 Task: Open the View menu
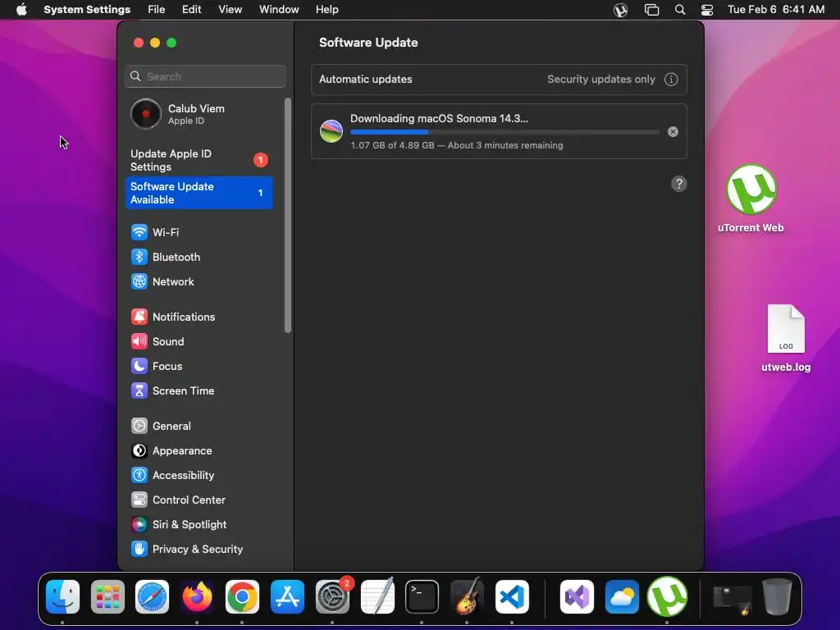coord(230,10)
